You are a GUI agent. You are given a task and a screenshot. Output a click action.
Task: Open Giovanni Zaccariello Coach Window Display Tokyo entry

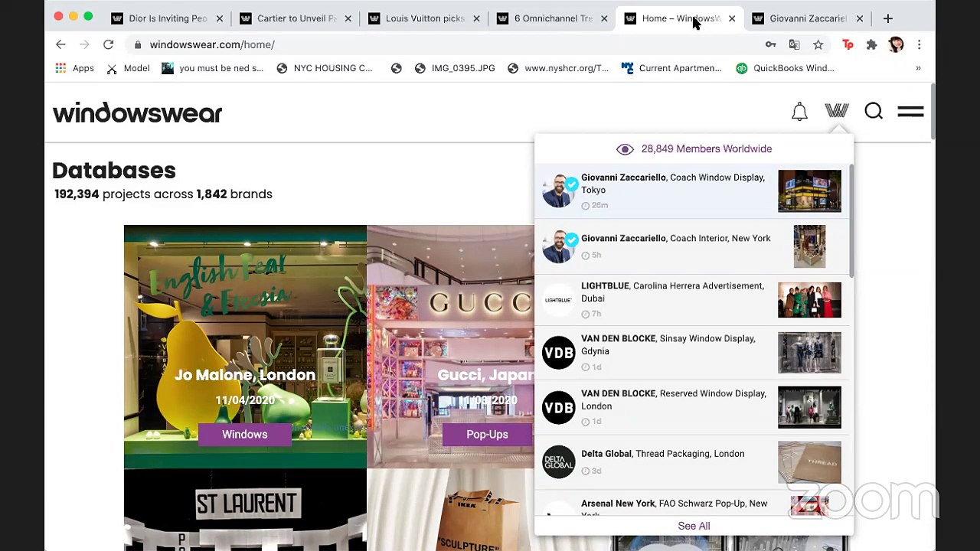(x=691, y=191)
